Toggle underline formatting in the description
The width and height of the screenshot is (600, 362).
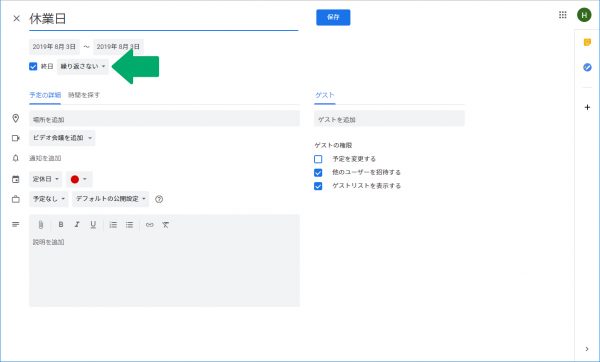(93, 225)
